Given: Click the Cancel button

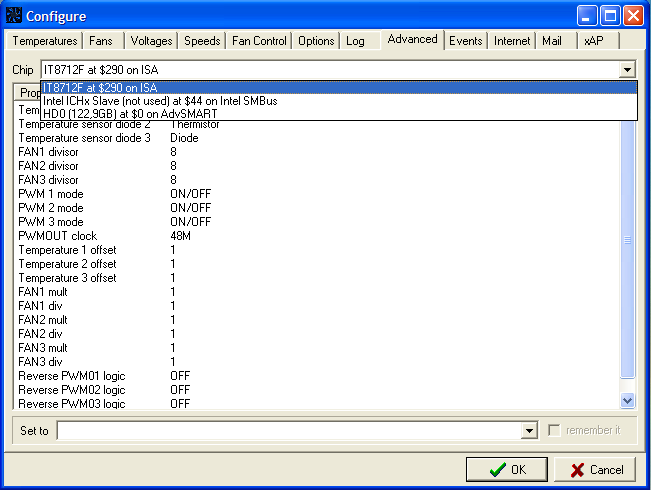Looking at the screenshot, I should pyautogui.click(x=595, y=470).
